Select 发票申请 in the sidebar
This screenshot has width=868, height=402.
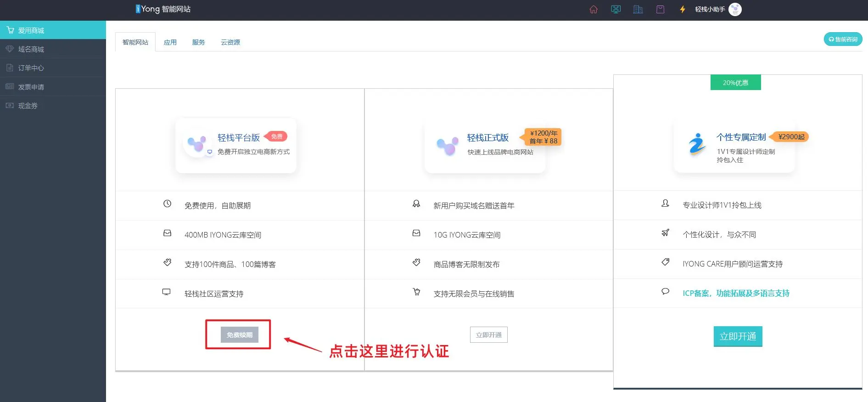tap(31, 87)
